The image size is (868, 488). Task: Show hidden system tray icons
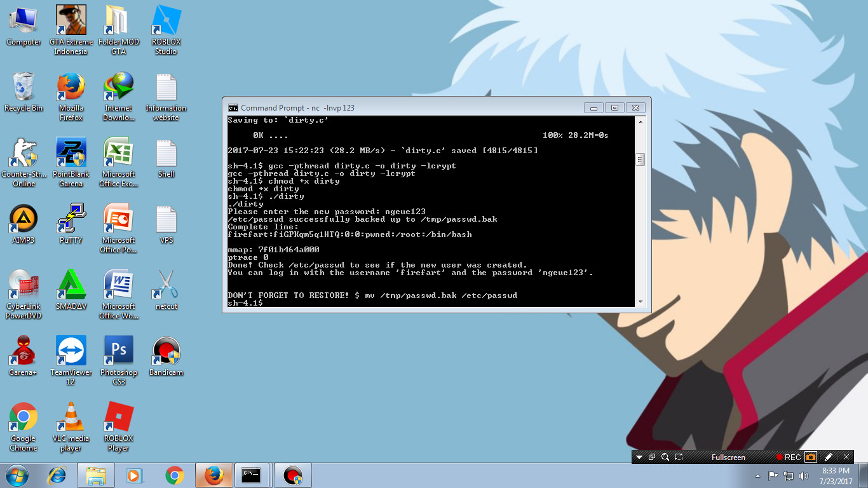point(758,475)
